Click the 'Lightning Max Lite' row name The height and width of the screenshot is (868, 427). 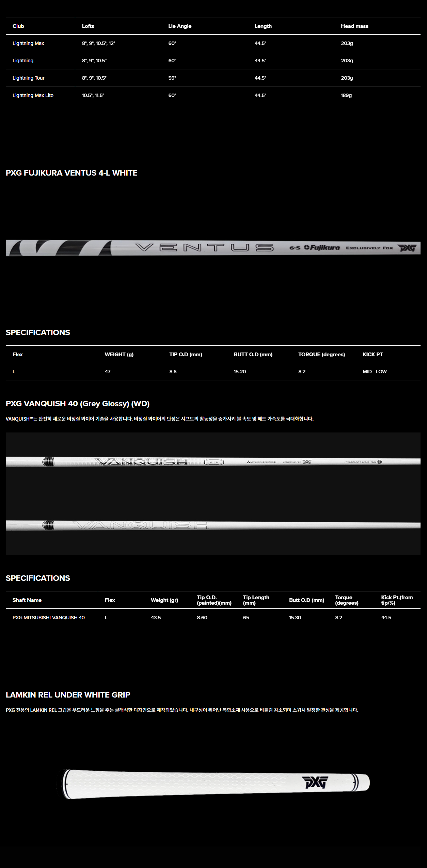[33, 95]
